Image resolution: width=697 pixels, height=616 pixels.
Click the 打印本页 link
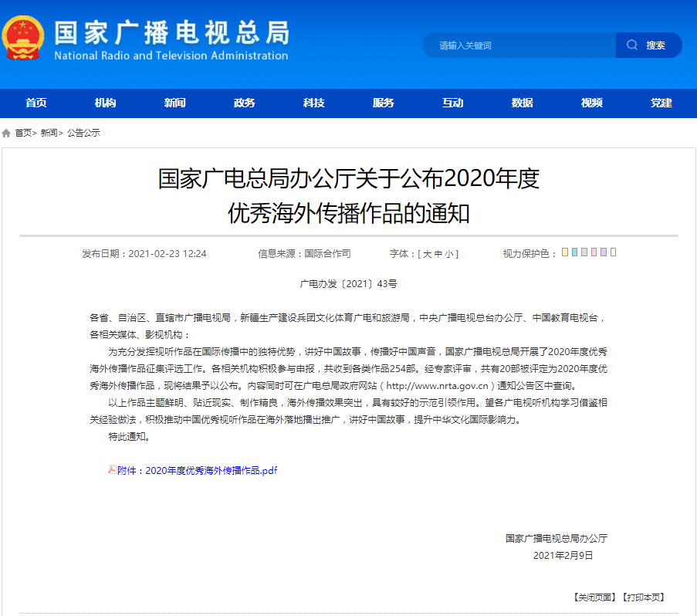click(642, 597)
